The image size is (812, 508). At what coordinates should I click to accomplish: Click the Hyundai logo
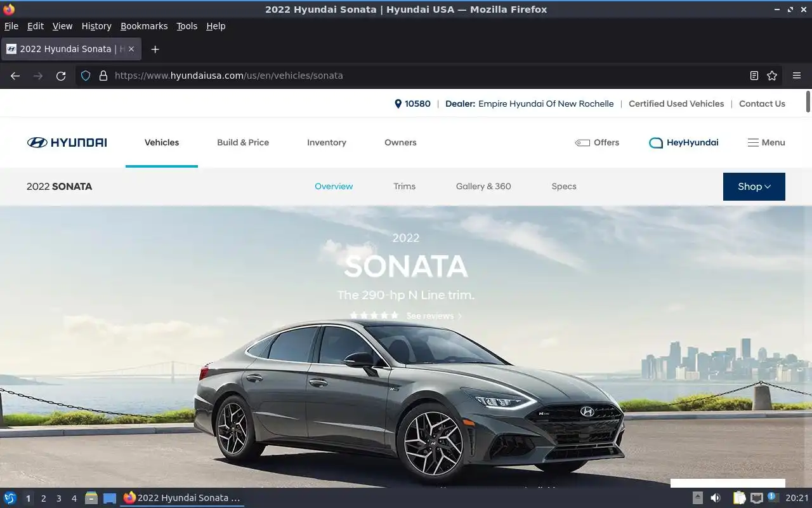point(67,142)
